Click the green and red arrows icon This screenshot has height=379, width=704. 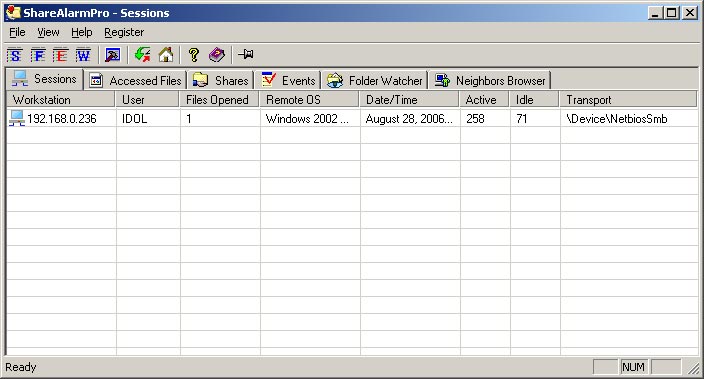(142, 55)
